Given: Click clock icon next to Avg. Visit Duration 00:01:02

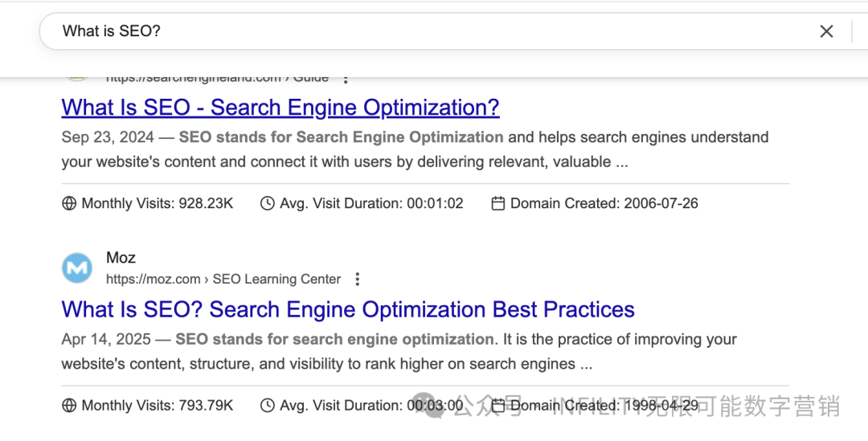Looking at the screenshot, I should click(x=268, y=203).
